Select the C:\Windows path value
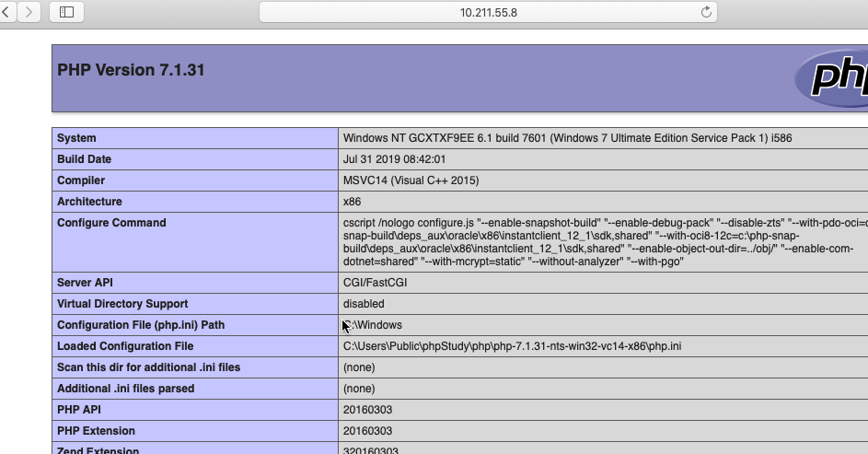Viewport: 868px width, 454px height. point(373,325)
